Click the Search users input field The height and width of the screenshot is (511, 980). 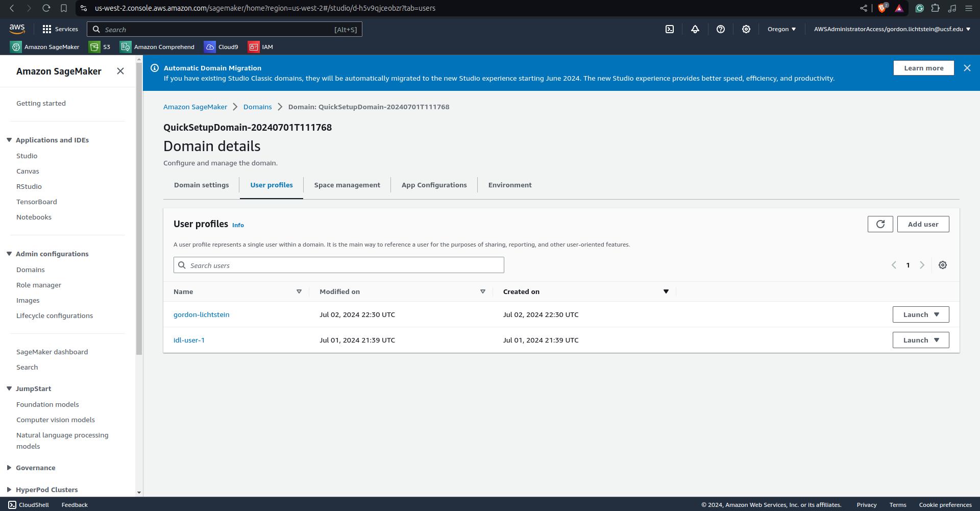point(339,265)
